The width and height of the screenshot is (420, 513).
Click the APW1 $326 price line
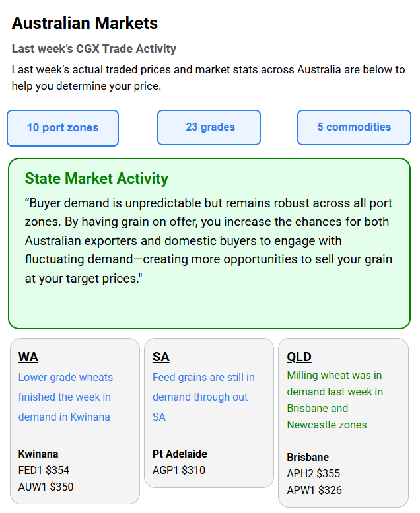[314, 490]
